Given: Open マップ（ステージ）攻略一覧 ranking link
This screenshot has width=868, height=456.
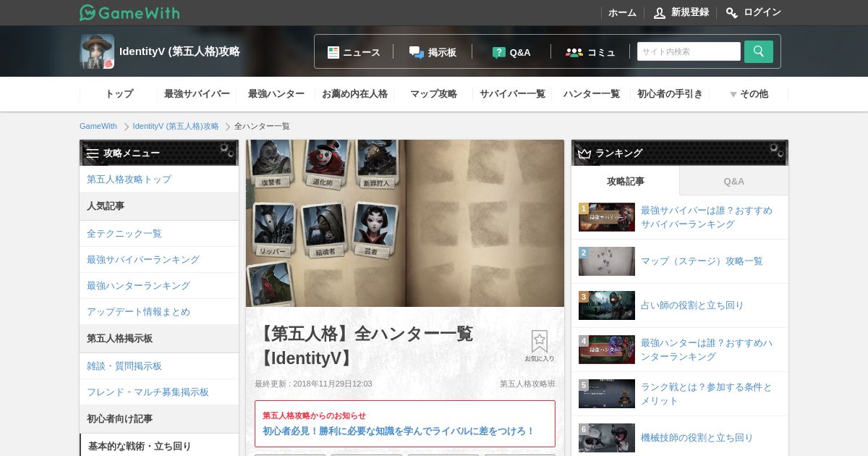Looking at the screenshot, I should 702,261.
